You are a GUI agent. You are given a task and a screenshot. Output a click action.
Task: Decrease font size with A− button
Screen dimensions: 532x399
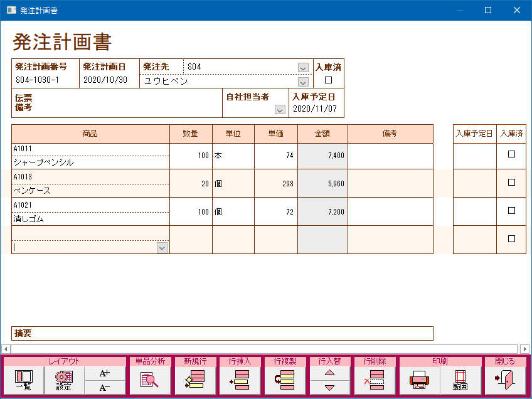(x=105, y=388)
